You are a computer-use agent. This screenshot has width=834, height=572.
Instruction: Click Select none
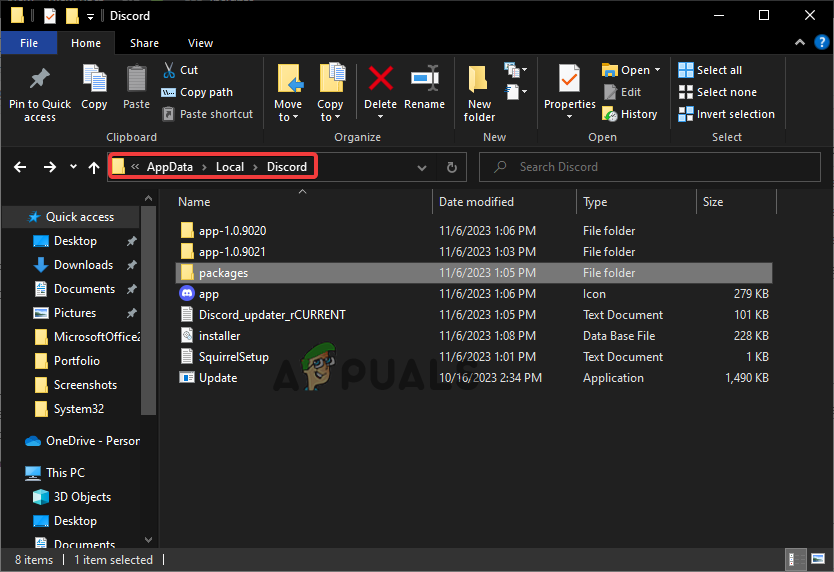(718, 92)
